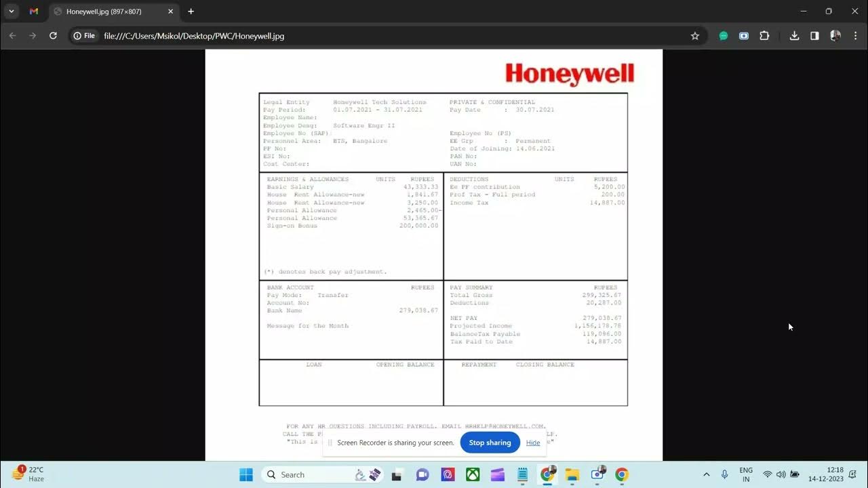Switch to the pinned Gmail tab
Image resolution: width=868 pixels, height=488 pixels.
34,12
